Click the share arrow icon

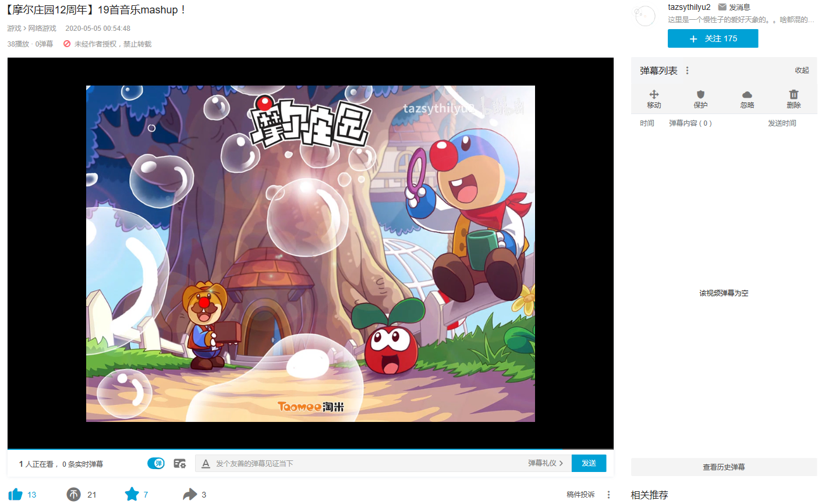click(x=190, y=494)
